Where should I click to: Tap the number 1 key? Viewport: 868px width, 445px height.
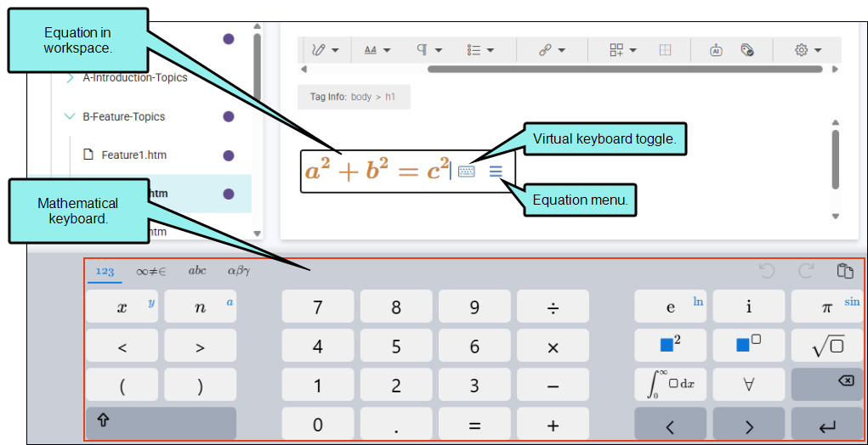coord(318,386)
